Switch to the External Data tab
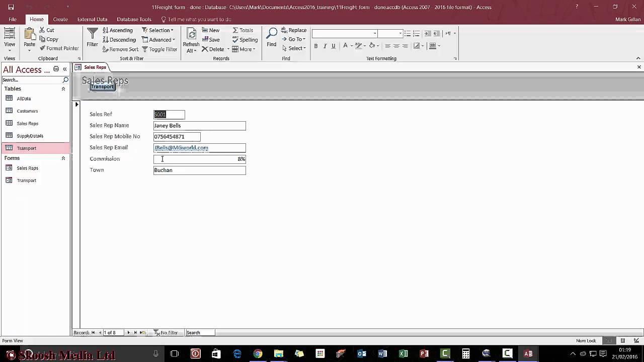This screenshot has height=362, width=644. click(92, 19)
